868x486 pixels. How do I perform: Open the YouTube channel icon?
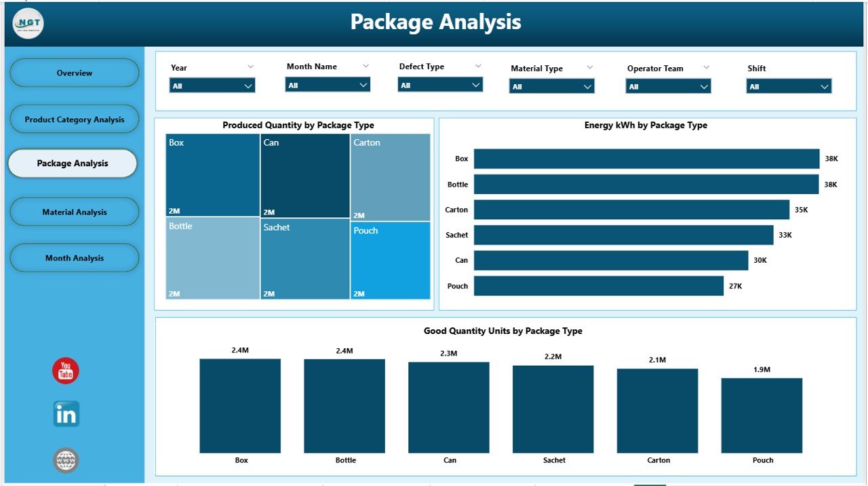65,371
